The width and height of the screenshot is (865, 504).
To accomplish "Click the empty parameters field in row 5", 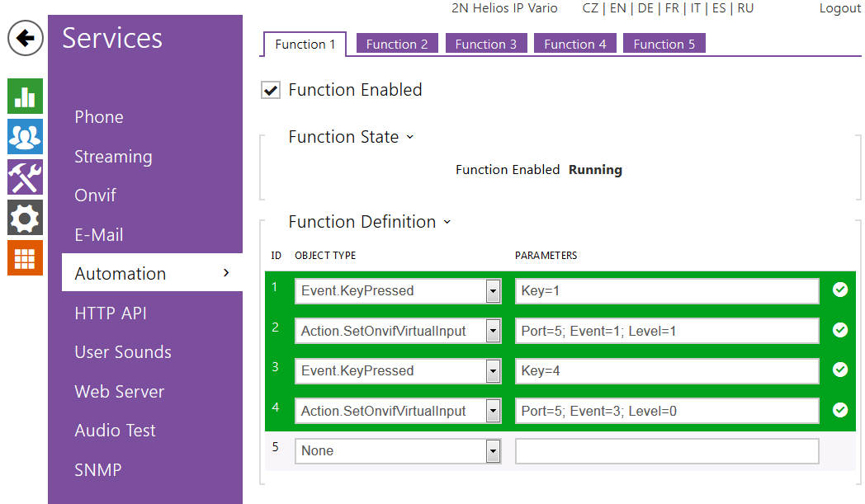I will 667,451.
